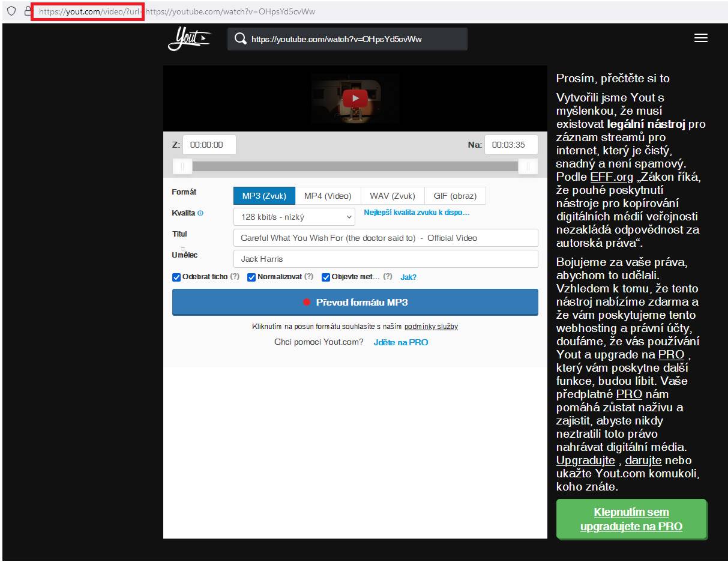Image resolution: width=728 pixels, height=562 pixels.
Task: Open the Kvalita 128 kbit/s dropdown
Action: pyautogui.click(x=294, y=217)
